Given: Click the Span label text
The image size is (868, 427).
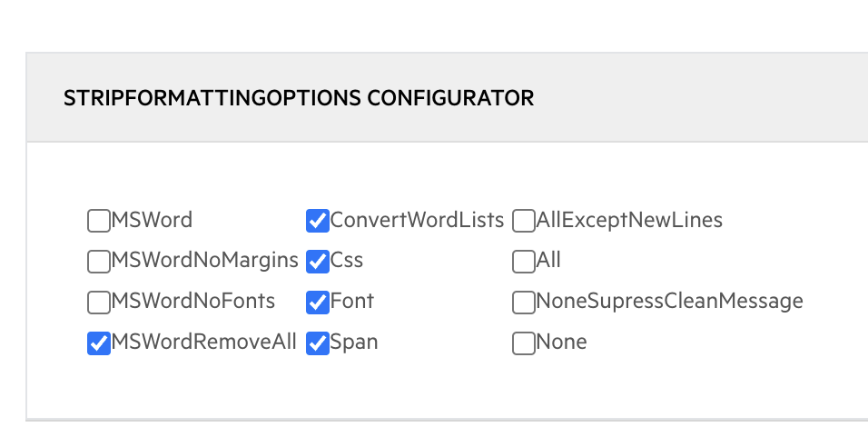Looking at the screenshot, I should click(x=354, y=343).
